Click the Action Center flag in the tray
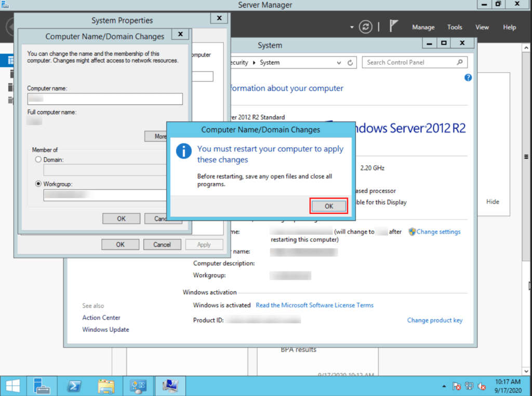The height and width of the screenshot is (396, 532). pos(456,386)
